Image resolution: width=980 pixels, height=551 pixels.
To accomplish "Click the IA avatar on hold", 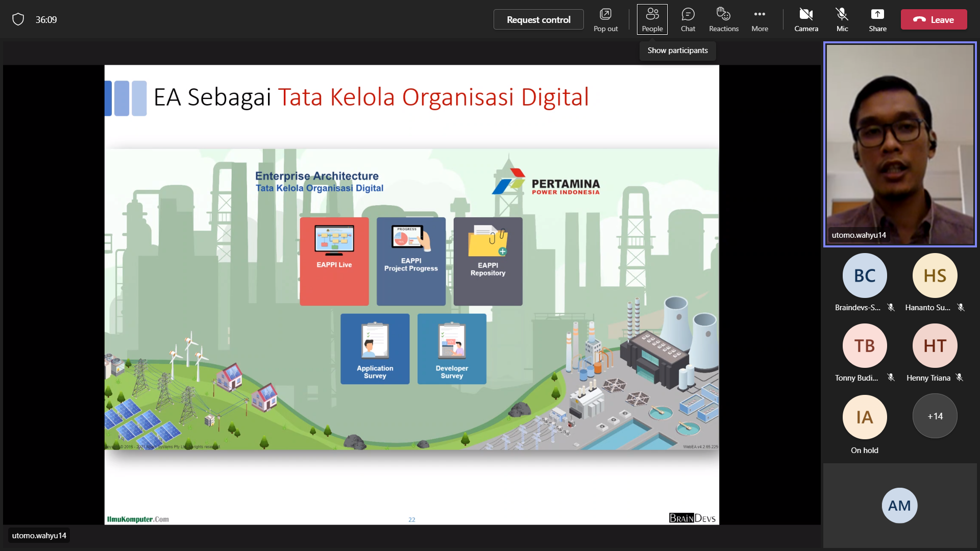I will [x=864, y=417].
